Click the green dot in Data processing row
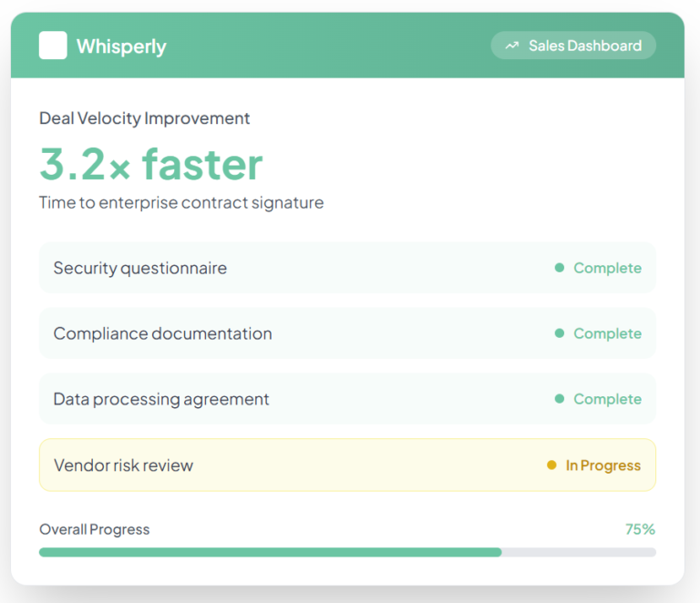Viewport: 700px width, 603px height. coord(560,399)
